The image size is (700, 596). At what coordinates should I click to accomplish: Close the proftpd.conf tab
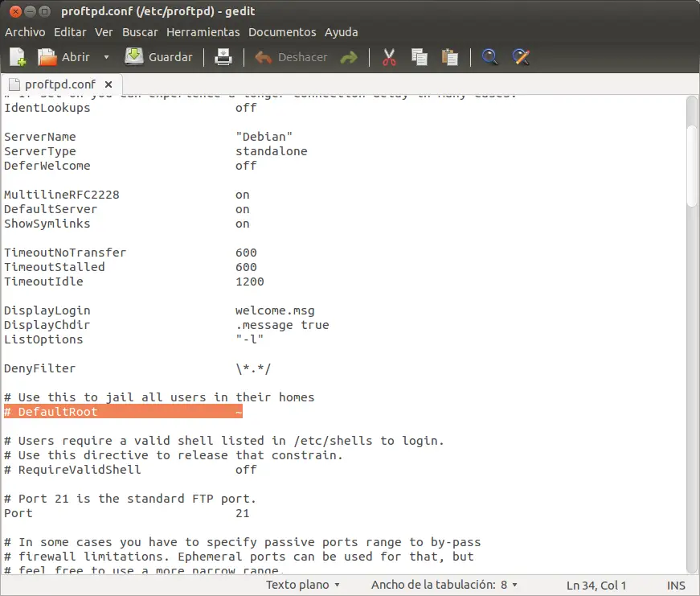[108, 84]
